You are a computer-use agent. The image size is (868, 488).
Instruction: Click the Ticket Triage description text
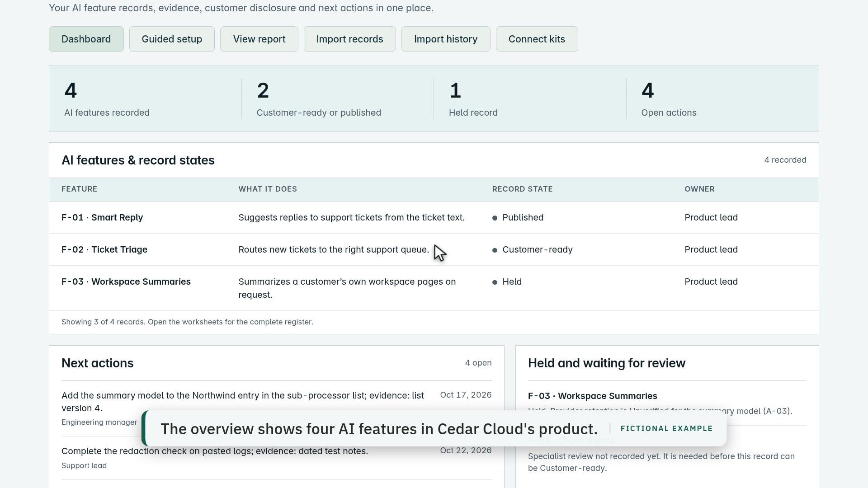coord(334,249)
